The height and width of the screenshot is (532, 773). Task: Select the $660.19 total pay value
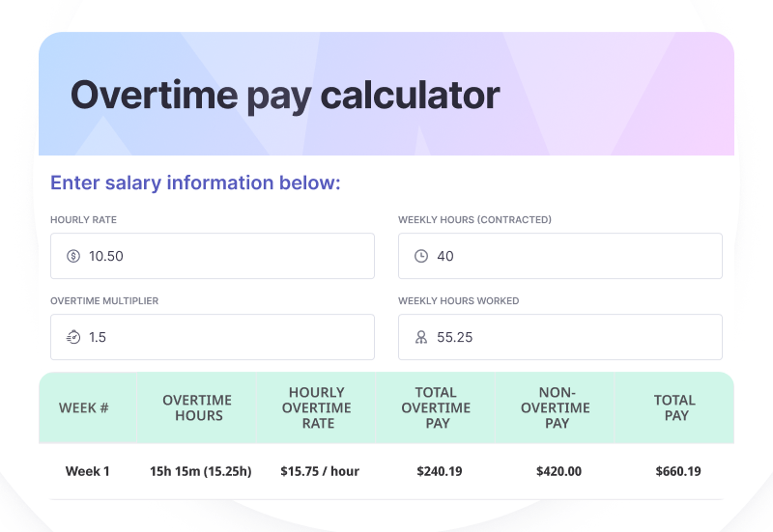tap(677, 471)
